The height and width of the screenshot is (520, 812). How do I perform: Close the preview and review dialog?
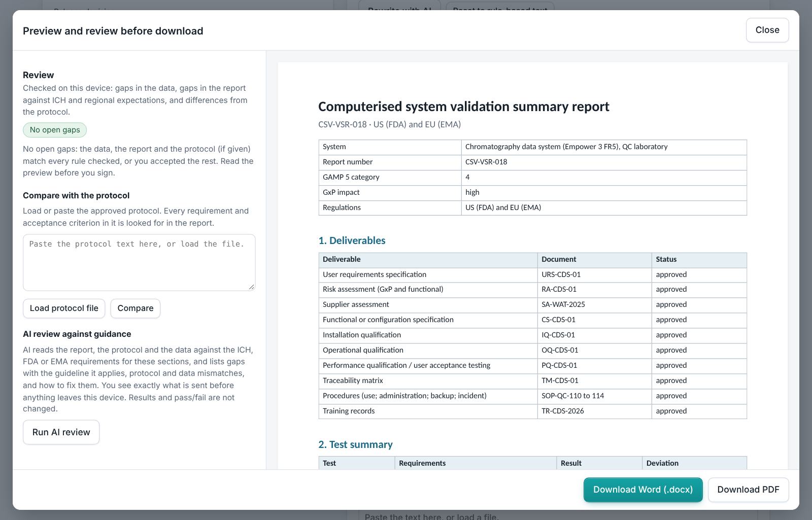coord(767,30)
